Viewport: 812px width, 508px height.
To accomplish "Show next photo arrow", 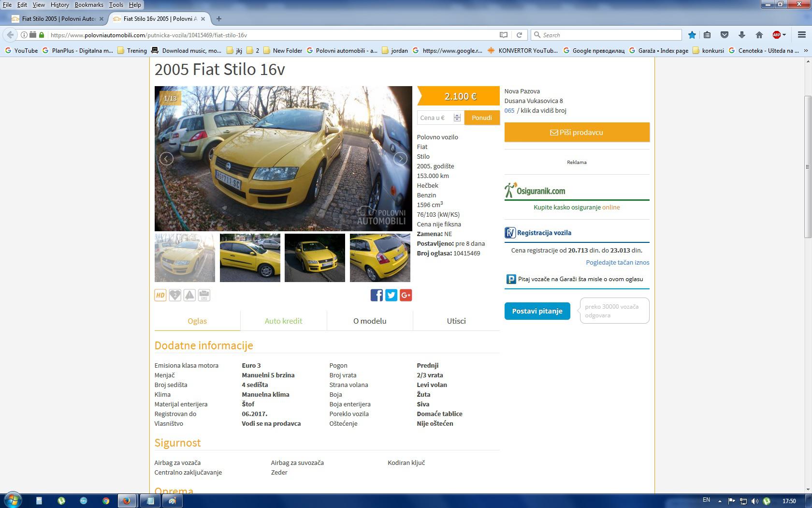I will click(x=400, y=159).
